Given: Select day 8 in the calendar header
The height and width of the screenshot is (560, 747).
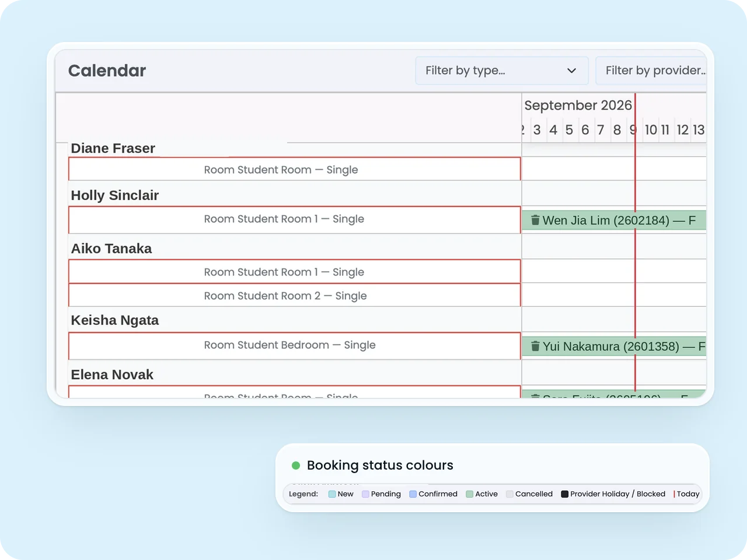Looking at the screenshot, I should (x=617, y=129).
